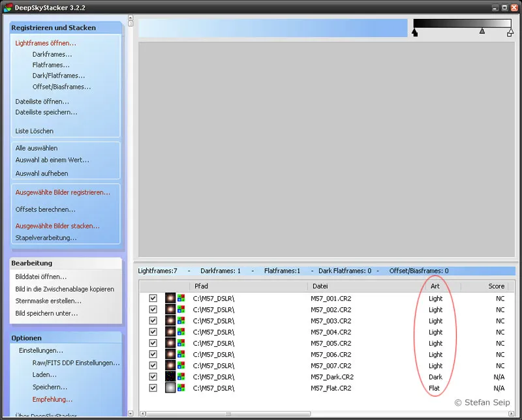Click file list horizontal scrollbar thumb
Screen dimensions: 522x420
click(x=228, y=413)
